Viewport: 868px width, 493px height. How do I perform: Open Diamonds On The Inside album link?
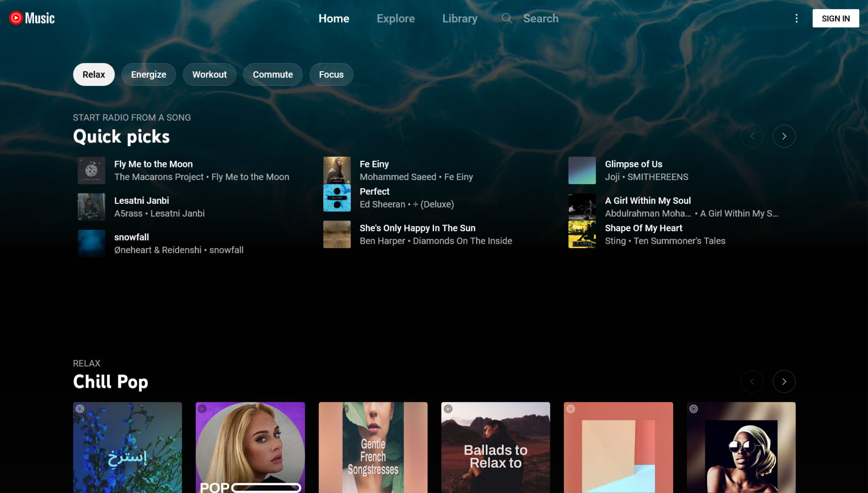462,241
